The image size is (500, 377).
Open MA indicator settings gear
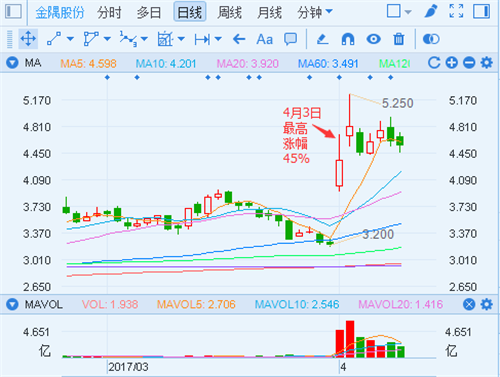coord(486,63)
